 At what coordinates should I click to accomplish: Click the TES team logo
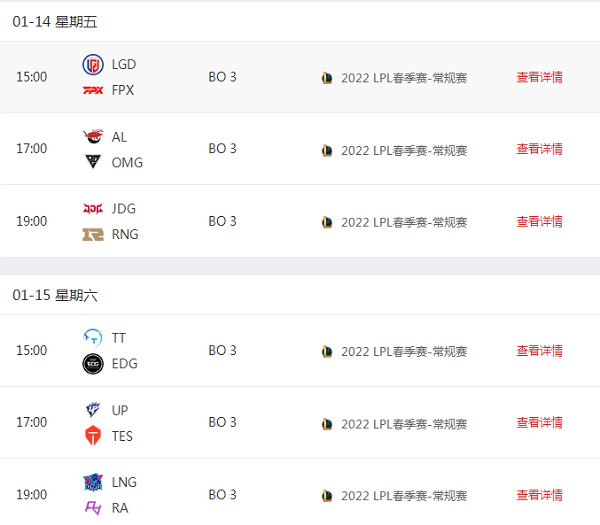(93, 435)
